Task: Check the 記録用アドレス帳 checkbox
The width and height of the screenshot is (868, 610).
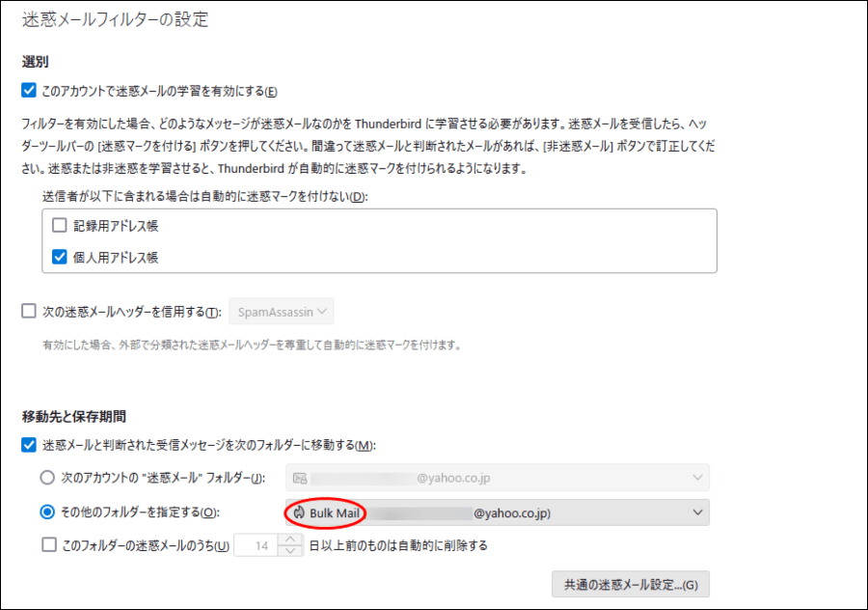Action: 59,225
